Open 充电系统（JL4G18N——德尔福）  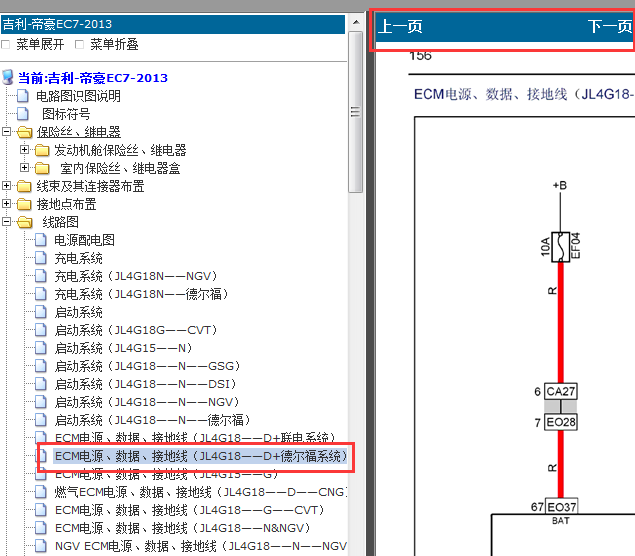point(142,294)
